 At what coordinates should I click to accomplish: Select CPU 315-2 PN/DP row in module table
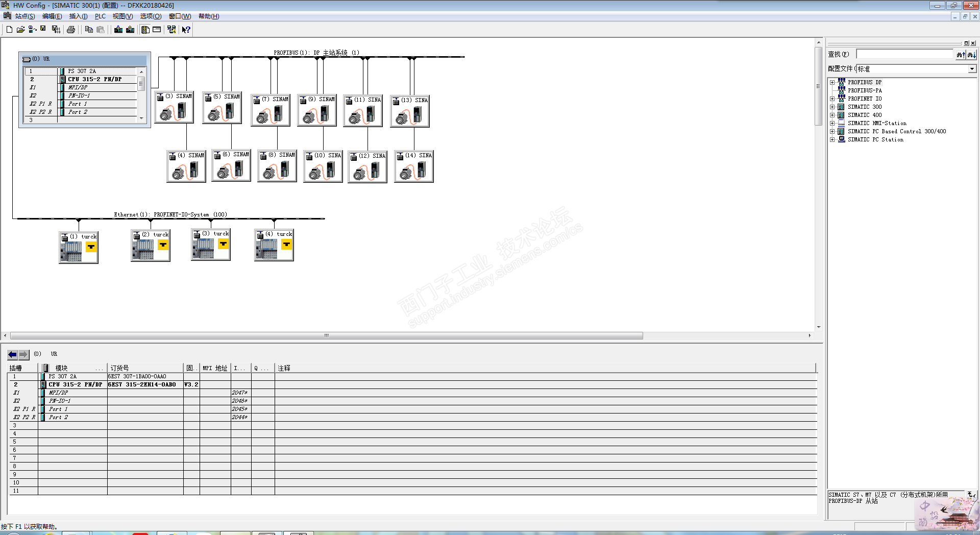point(412,384)
